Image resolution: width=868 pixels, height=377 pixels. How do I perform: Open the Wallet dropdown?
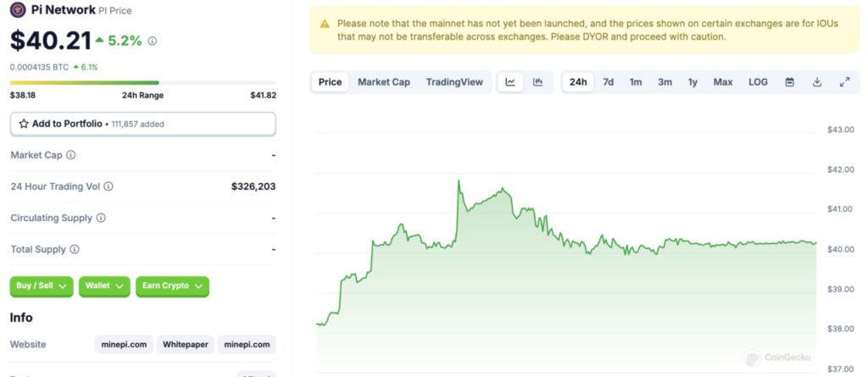click(104, 286)
